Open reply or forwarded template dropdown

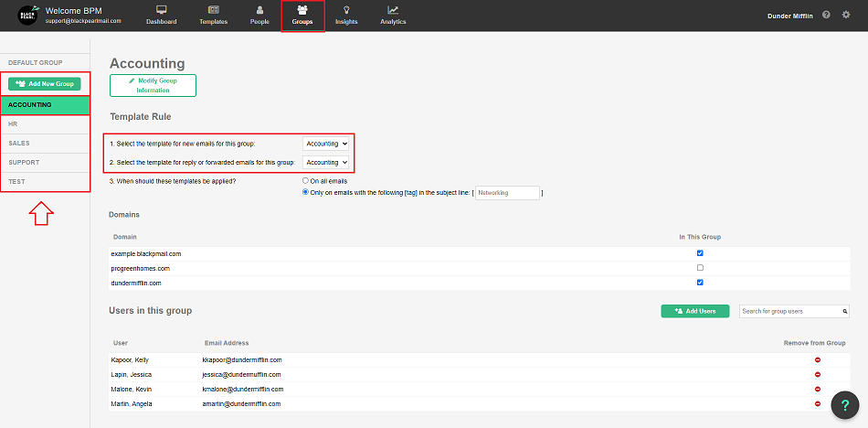(326, 162)
